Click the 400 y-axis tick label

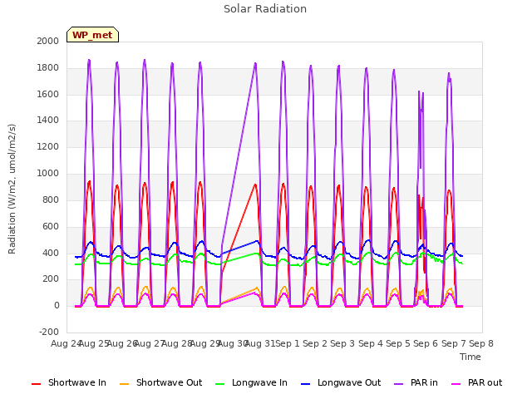pos(51,253)
